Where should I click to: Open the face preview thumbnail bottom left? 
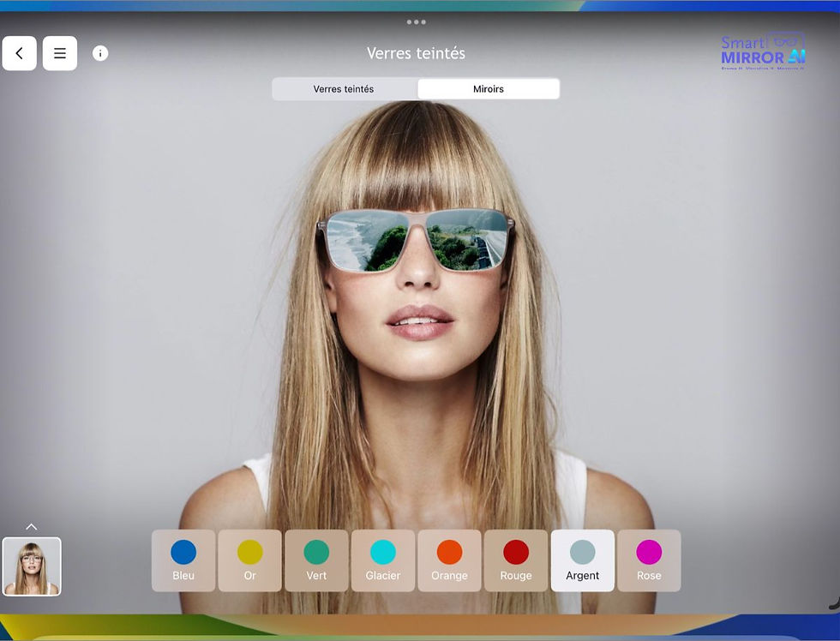tap(32, 566)
